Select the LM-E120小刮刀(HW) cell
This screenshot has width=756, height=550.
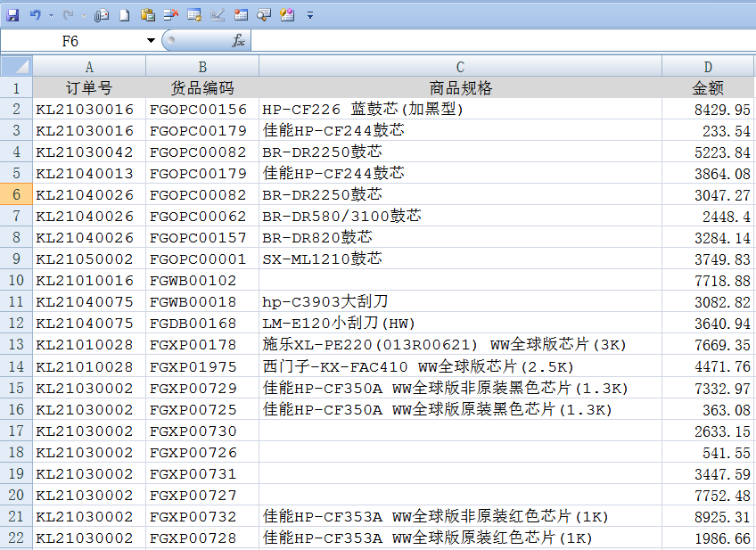point(460,323)
